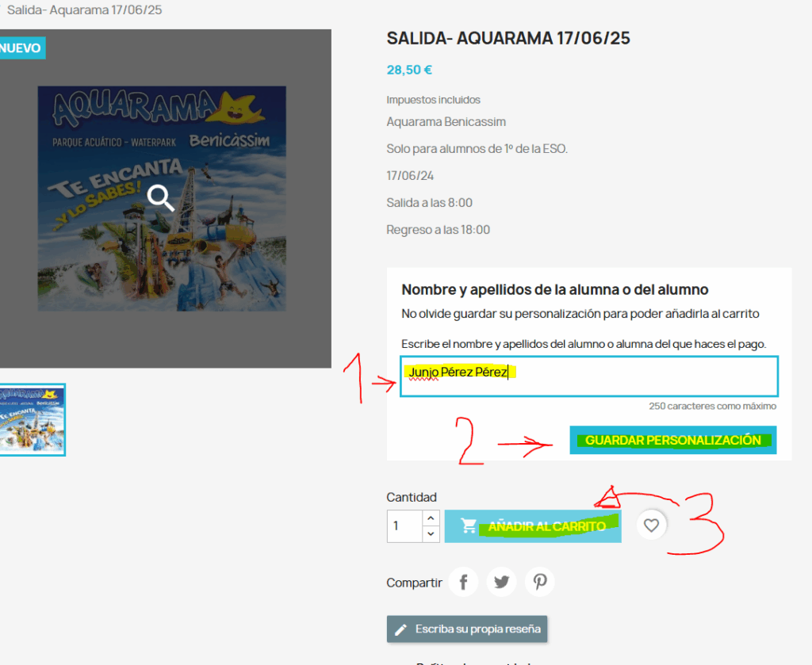Click the Compartir label
The height and width of the screenshot is (665, 812).
tap(414, 583)
